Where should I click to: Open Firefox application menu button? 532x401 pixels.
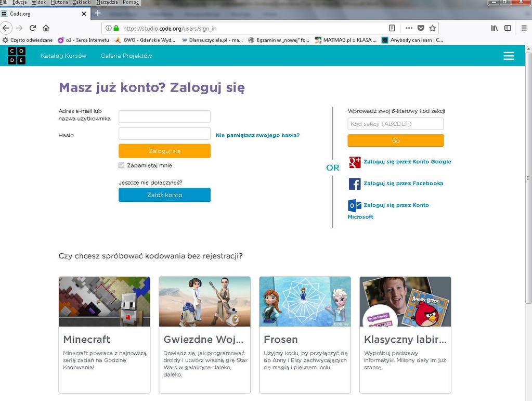tap(524, 28)
